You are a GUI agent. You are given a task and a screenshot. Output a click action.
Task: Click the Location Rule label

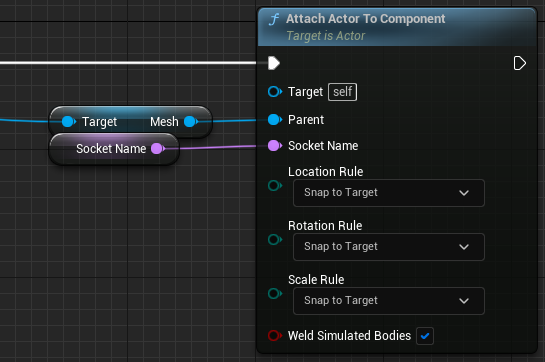pos(325,171)
